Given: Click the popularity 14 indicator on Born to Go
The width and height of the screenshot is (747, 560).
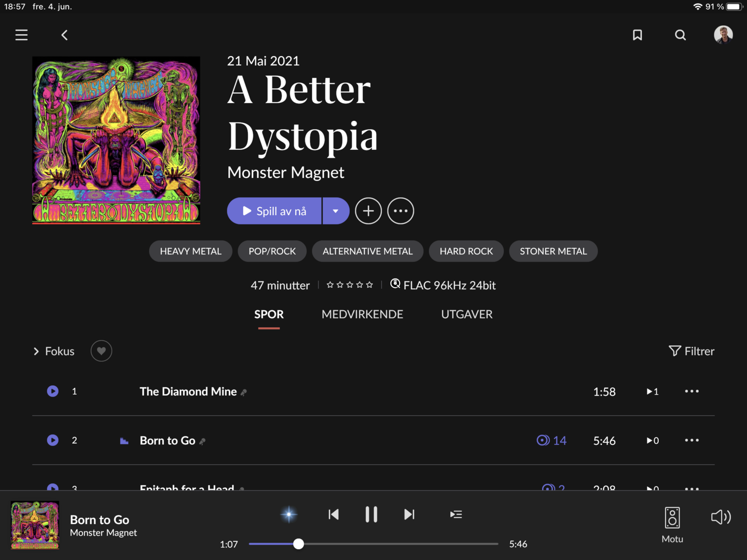Looking at the screenshot, I should tap(551, 440).
